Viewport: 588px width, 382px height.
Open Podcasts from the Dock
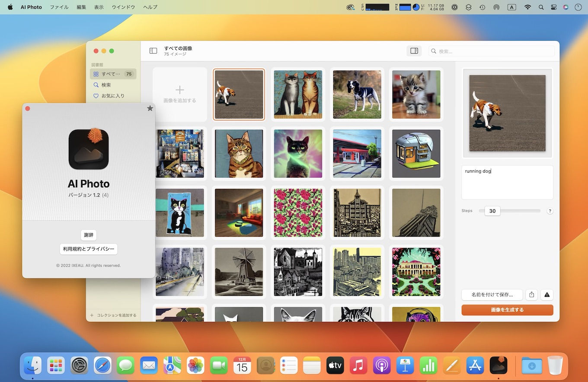382,366
